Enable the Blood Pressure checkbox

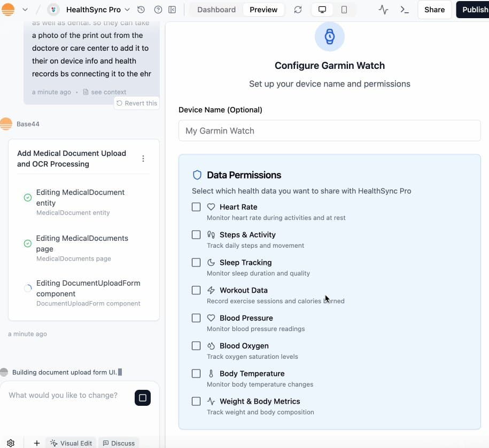click(196, 318)
